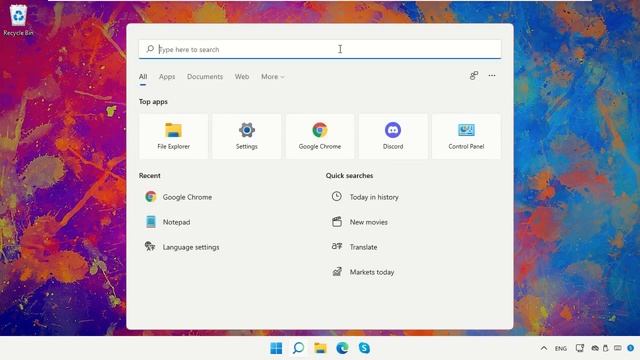The width and height of the screenshot is (640, 360).
Task: Expand the More filters dropdown
Action: tap(273, 77)
